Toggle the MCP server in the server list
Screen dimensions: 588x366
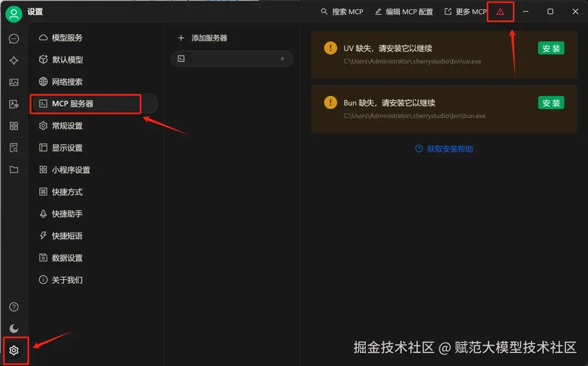coord(282,59)
